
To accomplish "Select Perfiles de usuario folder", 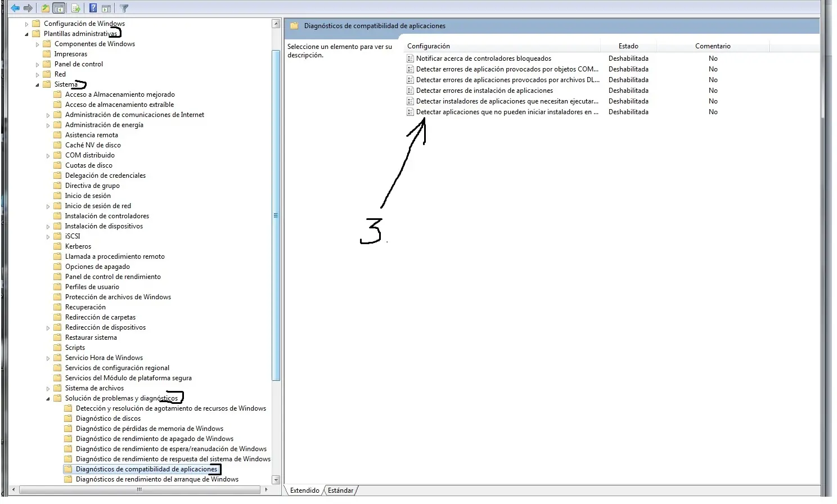I will point(92,287).
